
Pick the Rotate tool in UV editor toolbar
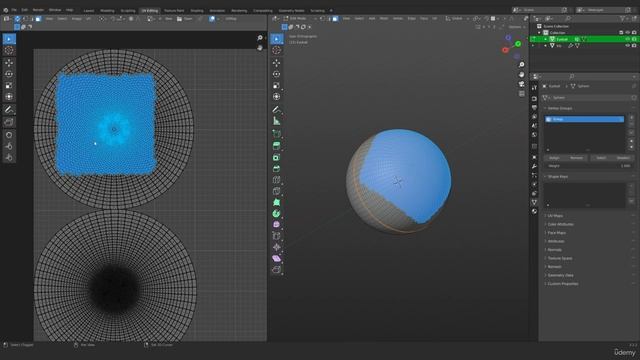pyautogui.click(x=9, y=74)
